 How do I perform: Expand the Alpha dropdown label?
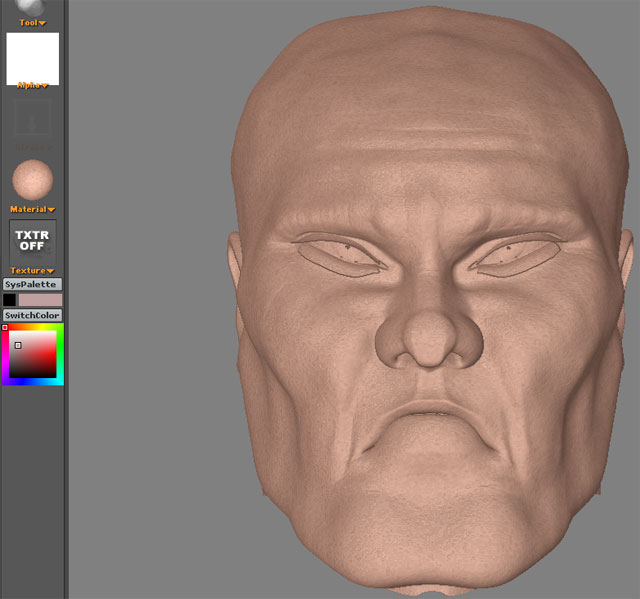coord(33,86)
